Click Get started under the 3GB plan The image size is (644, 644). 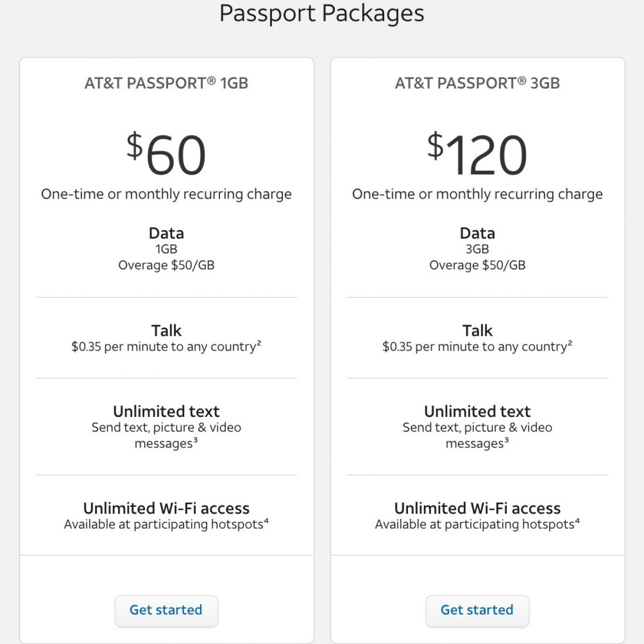pyautogui.click(x=477, y=610)
